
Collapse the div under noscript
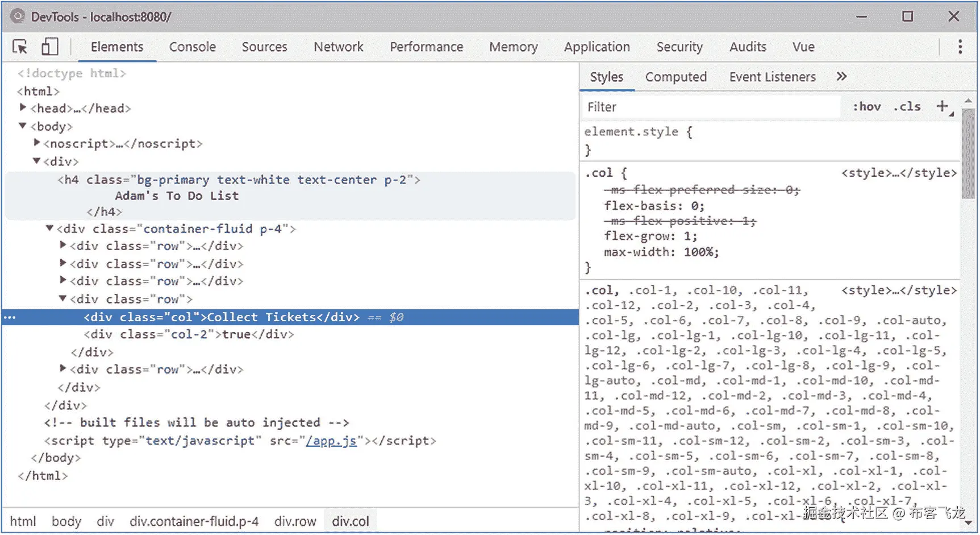[36, 161]
